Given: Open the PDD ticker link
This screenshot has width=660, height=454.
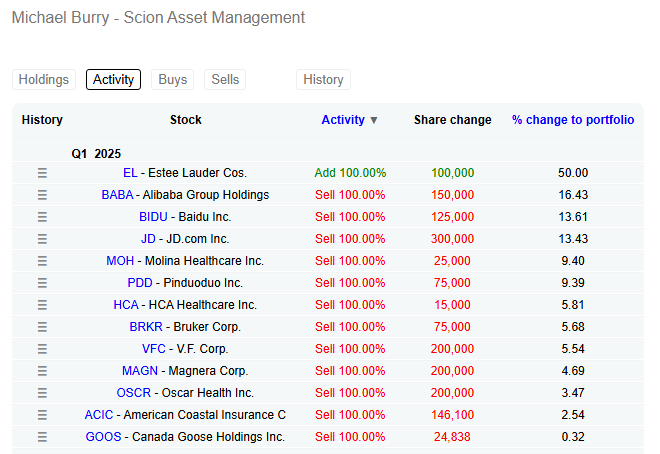Looking at the screenshot, I should click(x=140, y=283).
